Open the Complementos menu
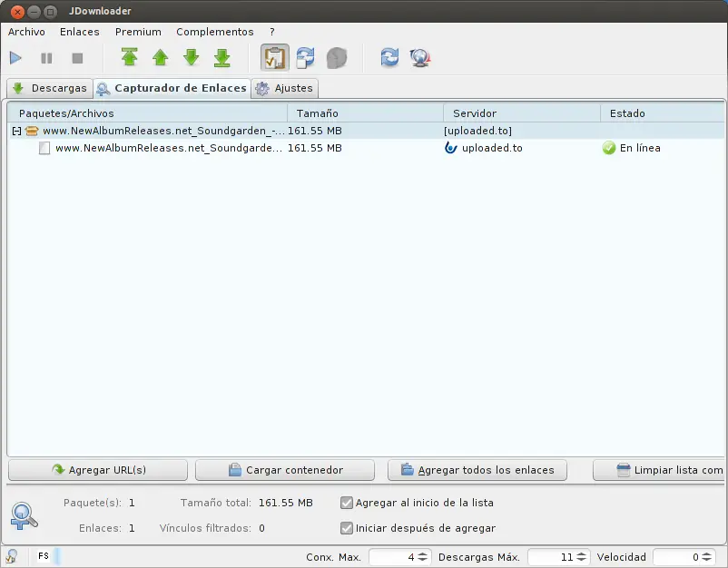728x568 pixels. pos(215,32)
